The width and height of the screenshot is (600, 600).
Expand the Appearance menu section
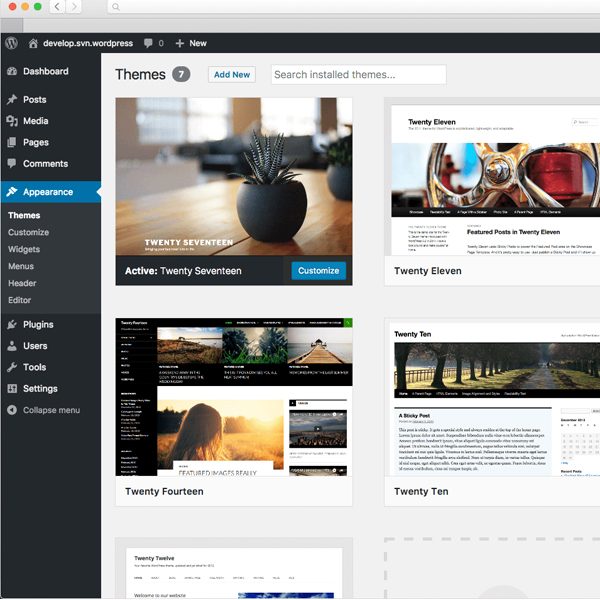48,192
